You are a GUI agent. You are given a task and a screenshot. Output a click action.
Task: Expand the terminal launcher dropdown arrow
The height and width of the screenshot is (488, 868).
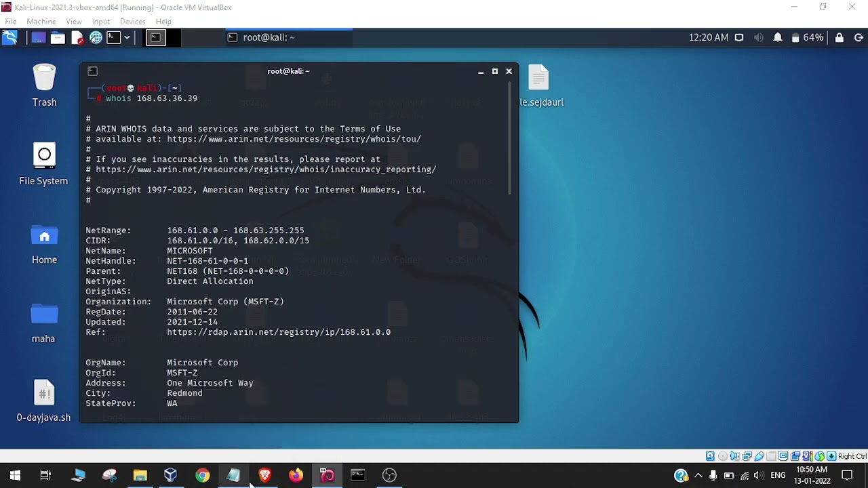coord(127,38)
